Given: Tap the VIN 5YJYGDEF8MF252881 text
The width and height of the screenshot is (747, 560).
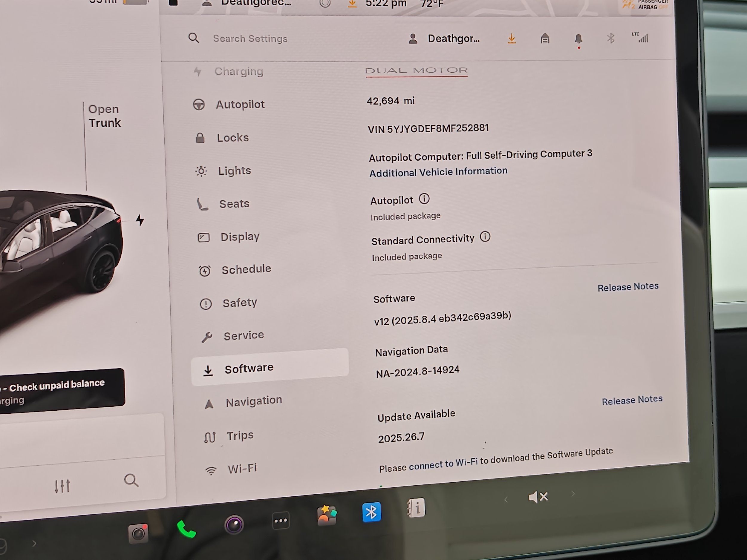Looking at the screenshot, I should pyautogui.click(x=428, y=129).
